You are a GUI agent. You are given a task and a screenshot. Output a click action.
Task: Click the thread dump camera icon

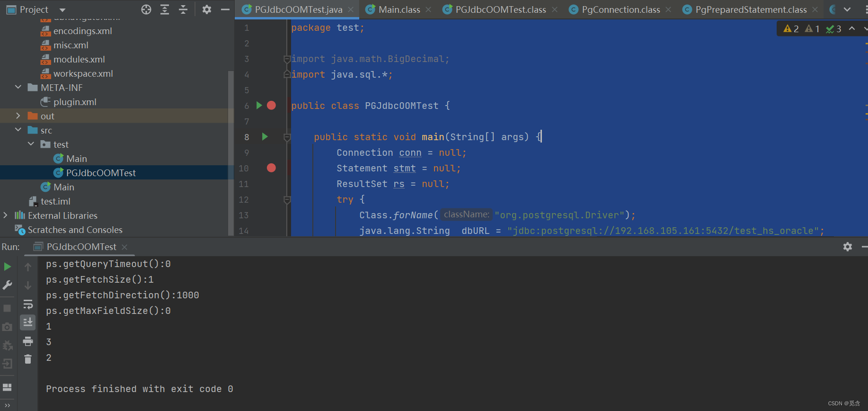(7, 327)
